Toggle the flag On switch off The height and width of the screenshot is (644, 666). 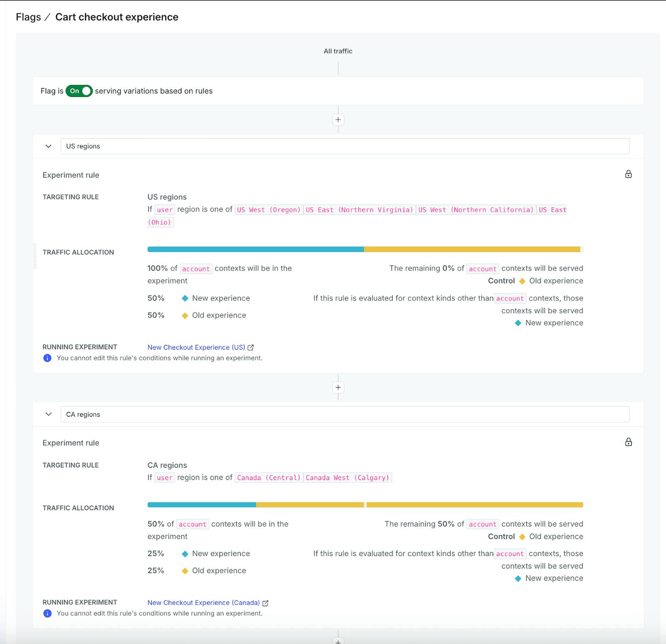point(79,91)
